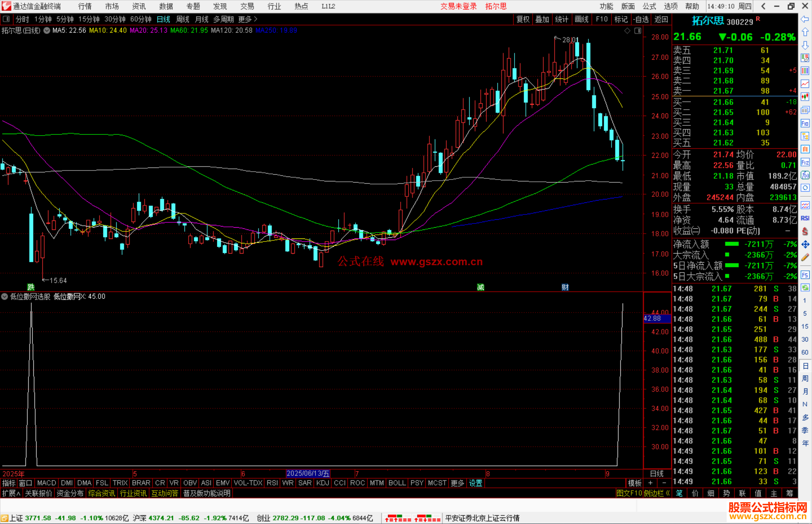Click the 图文F10 button

coord(629,493)
